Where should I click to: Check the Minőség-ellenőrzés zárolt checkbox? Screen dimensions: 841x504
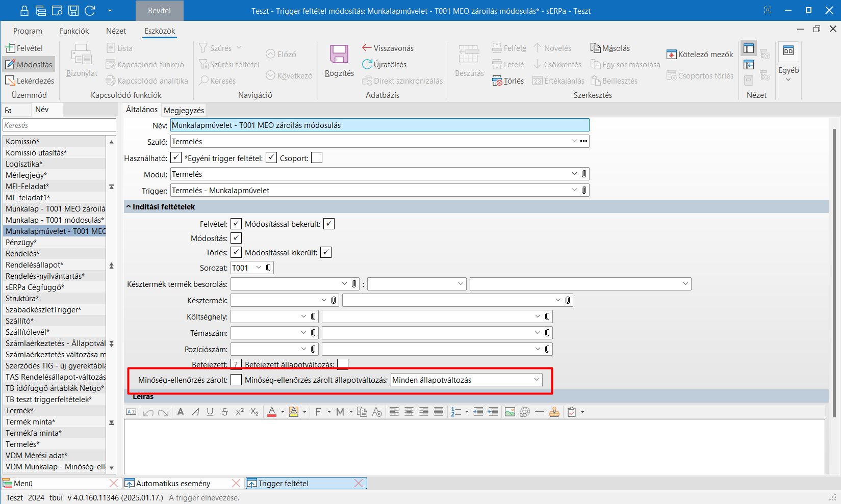(236, 380)
